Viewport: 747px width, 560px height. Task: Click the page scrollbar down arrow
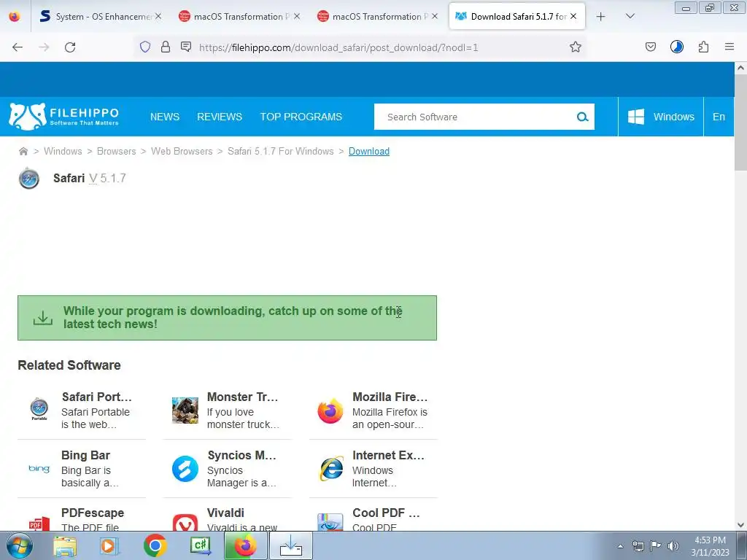tap(740, 525)
